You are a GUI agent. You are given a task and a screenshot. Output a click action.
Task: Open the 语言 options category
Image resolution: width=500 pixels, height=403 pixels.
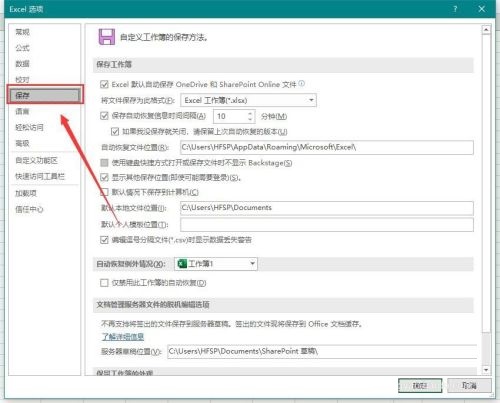pyautogui.click(x=23, y=111)
